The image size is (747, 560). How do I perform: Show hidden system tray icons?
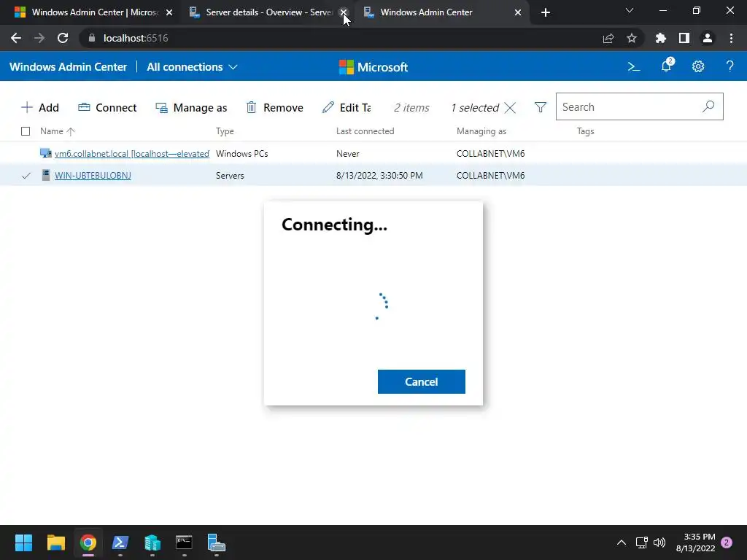pyautogui.click(x=622, y=542)
